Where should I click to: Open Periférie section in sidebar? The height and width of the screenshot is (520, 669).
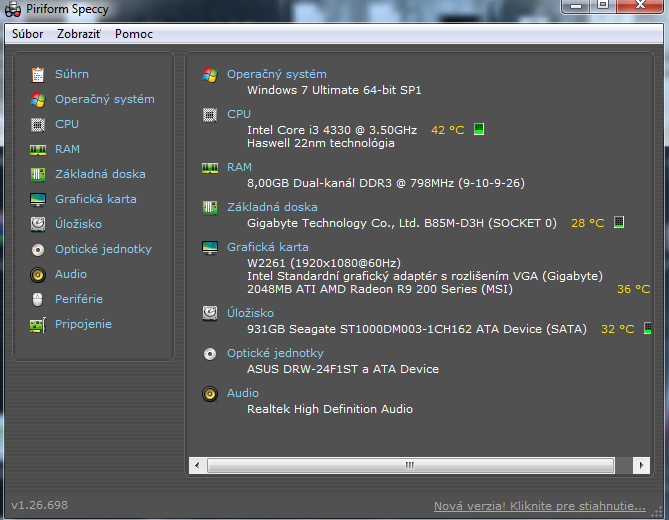click(x=79, y=299)
